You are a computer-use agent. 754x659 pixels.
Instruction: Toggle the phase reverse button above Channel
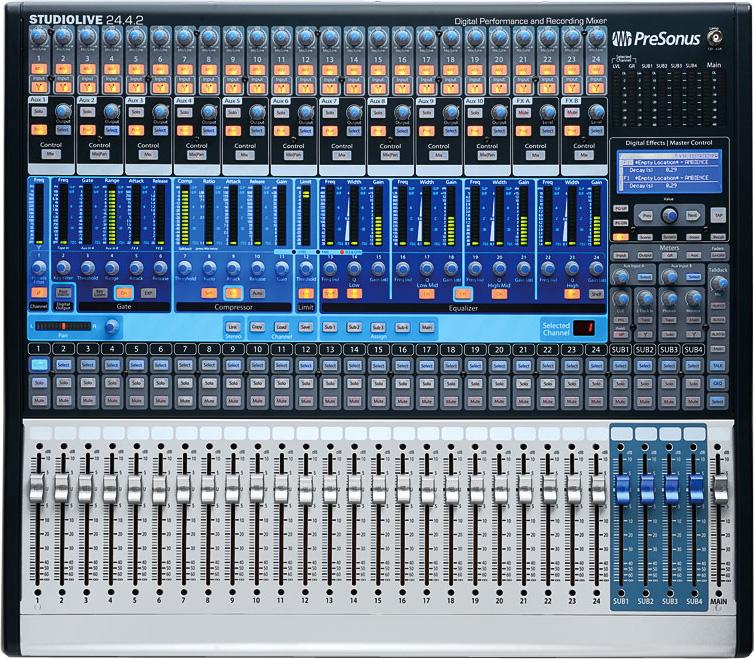[x=38, y=292]
